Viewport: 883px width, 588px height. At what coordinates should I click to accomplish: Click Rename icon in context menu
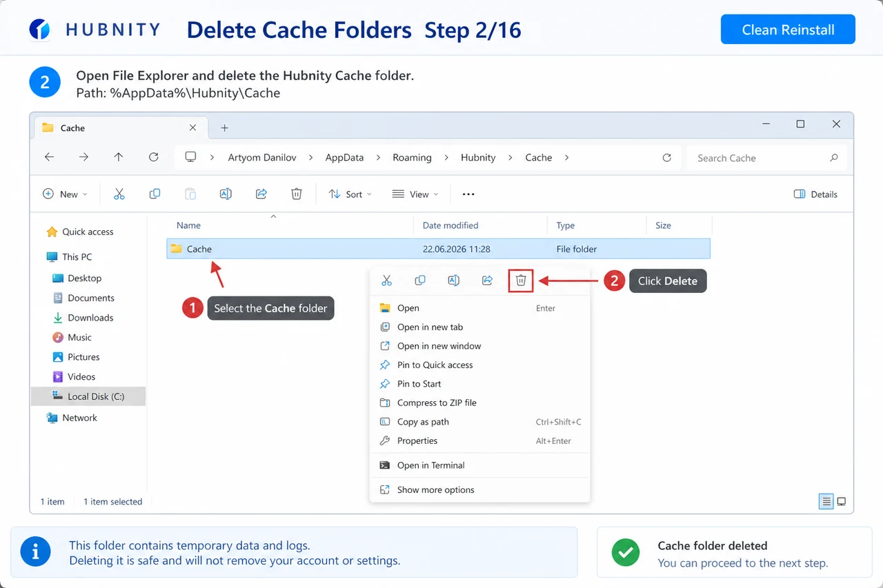point(453,281)
